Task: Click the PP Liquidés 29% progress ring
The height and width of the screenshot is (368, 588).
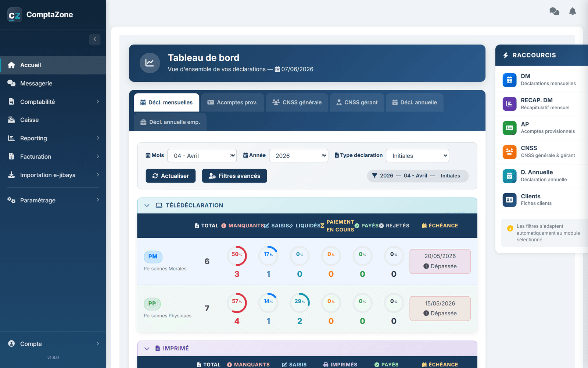Action: coord(300,303)
